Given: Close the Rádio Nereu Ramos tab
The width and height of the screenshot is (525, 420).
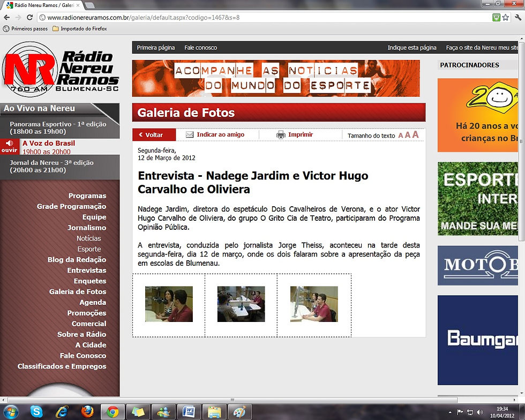Looking at the screenshot, I should click(78, 5).
